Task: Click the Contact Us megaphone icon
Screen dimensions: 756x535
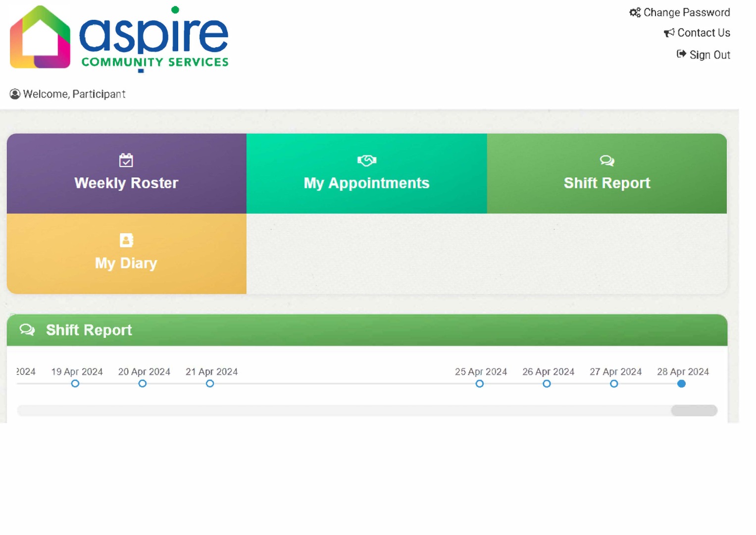Action: [669, 33]
